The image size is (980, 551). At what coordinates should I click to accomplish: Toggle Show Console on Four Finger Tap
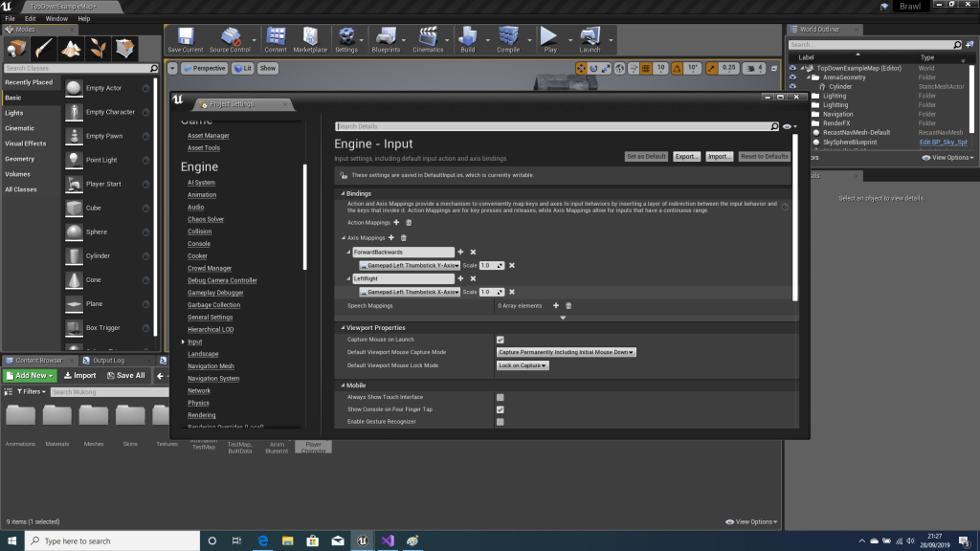(500, 409)
